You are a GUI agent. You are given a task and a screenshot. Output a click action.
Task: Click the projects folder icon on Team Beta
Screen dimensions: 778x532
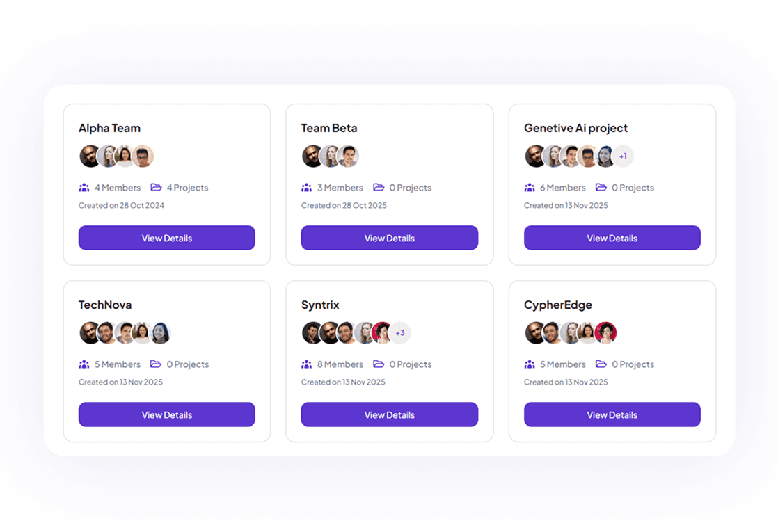click(378, 187)
